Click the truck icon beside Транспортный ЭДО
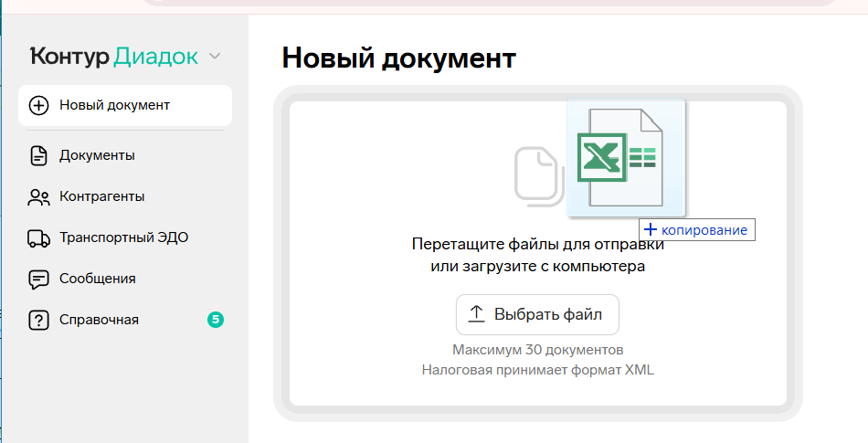868x443 pixels. click(38, 237)
